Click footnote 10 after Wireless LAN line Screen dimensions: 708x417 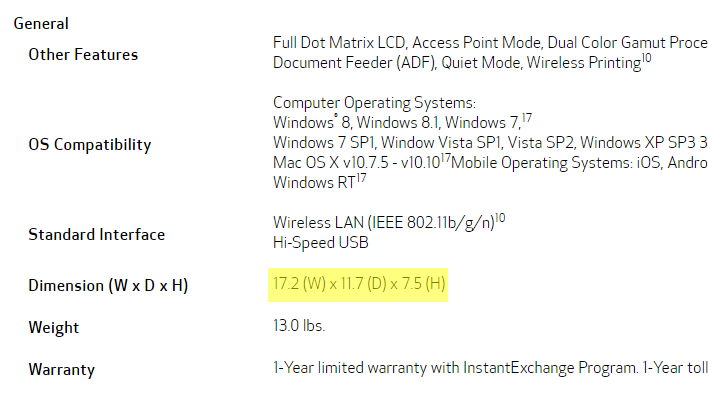(500, 218)
